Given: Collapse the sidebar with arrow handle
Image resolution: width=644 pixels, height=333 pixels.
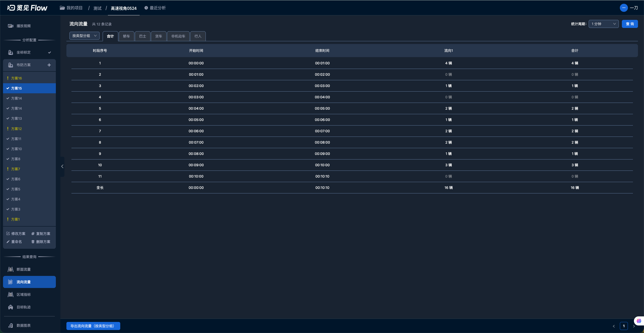Looking at the screenshot, I should 62,166.
